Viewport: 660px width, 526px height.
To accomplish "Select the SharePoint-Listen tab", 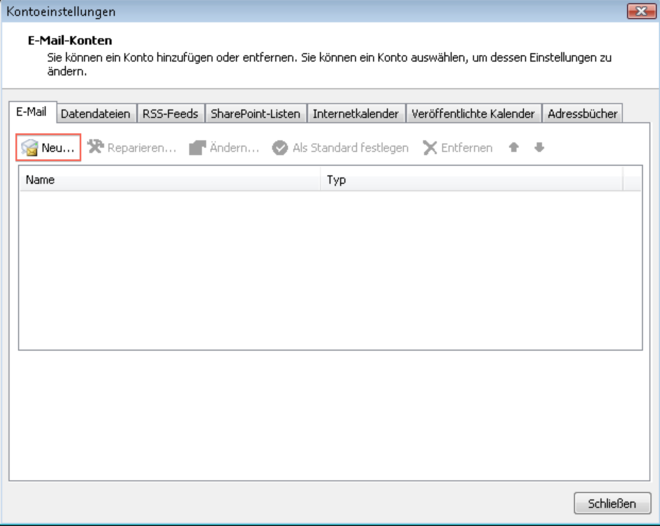I will click(x=255, y=114).
